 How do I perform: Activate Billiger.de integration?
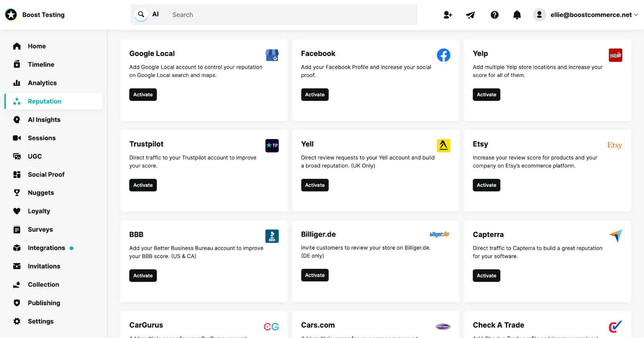coord(315,275)
